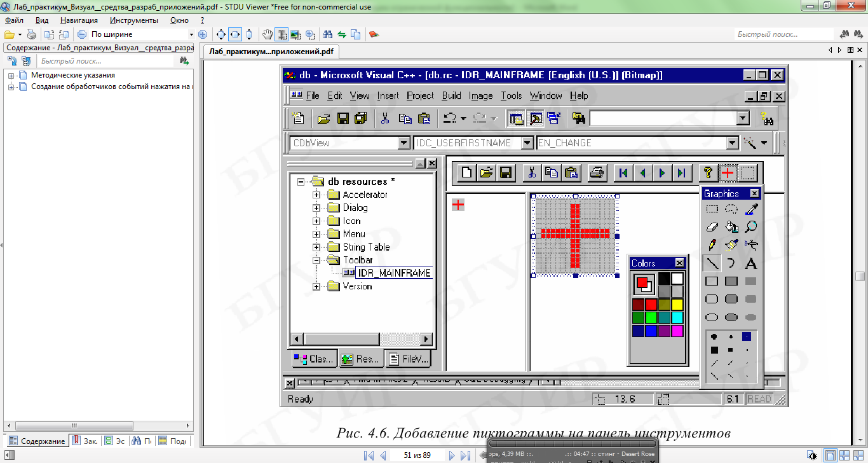Toggle sidebar panel icon at bottom-left

click(10, 455)
